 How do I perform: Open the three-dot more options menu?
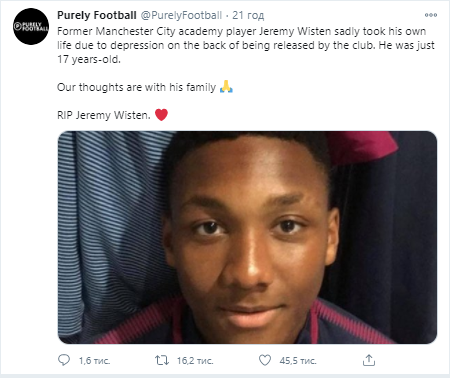point(431,15)
